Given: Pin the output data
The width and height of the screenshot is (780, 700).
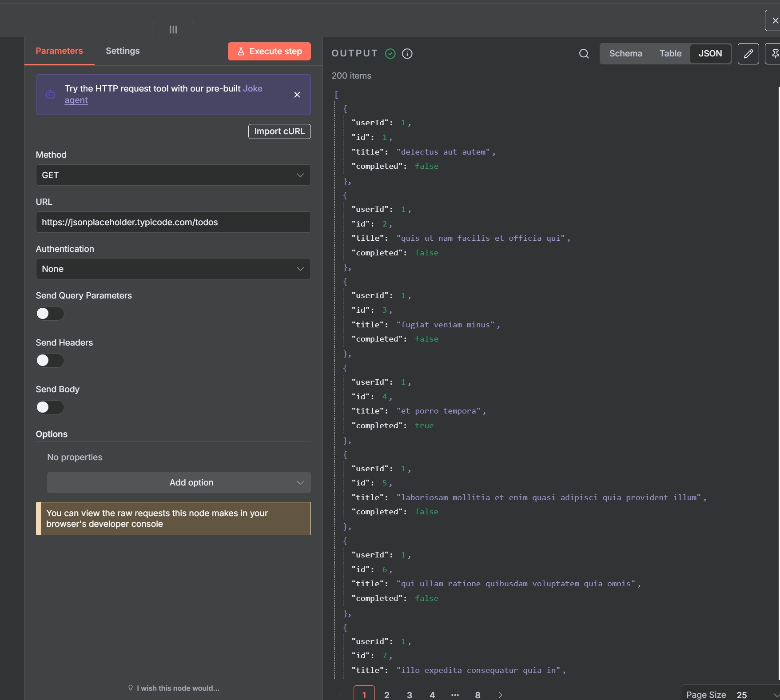Looking at the screenshot, I should 776,53.
